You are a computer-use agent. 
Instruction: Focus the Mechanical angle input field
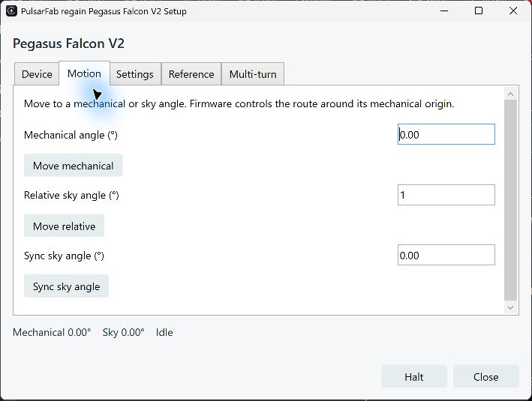tap(446, 134)
